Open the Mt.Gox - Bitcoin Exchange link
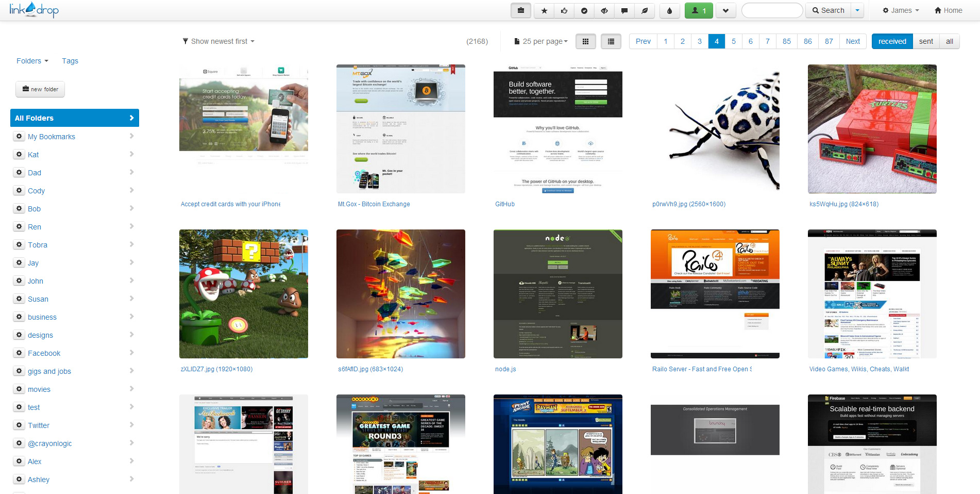 374,204
